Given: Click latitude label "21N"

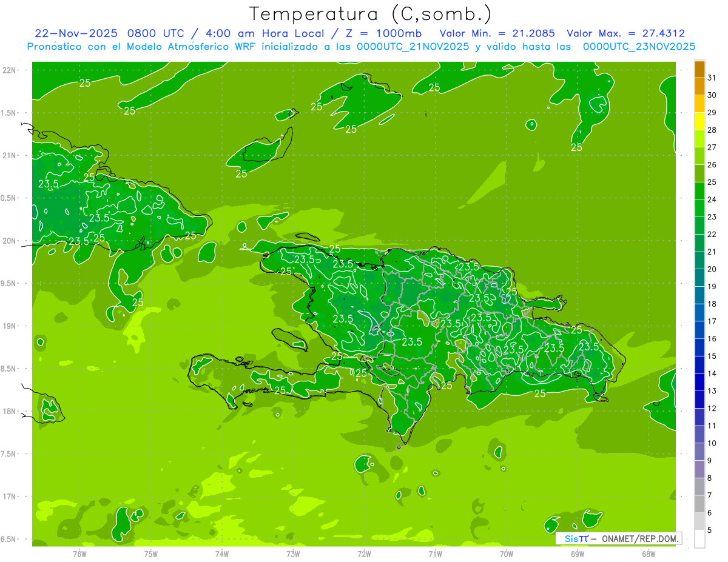Looking at the screenshot, I should 9,156.
